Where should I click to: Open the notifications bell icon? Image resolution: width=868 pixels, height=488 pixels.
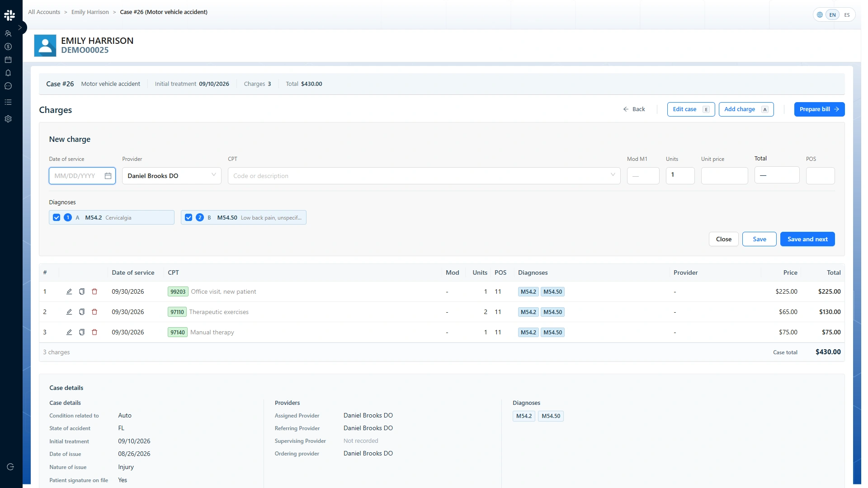8,73
